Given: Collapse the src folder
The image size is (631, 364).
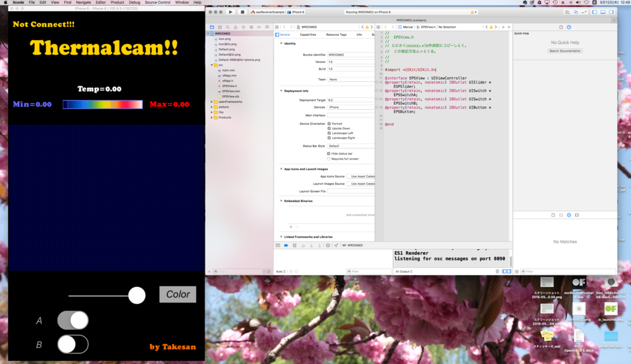Looking at the screenshot, I should (212, 65).
